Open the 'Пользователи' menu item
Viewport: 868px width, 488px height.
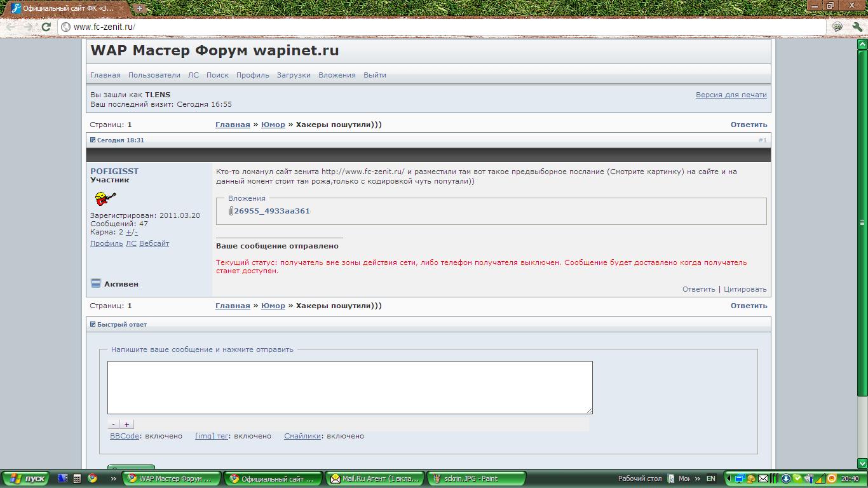[x=154, y=75]
